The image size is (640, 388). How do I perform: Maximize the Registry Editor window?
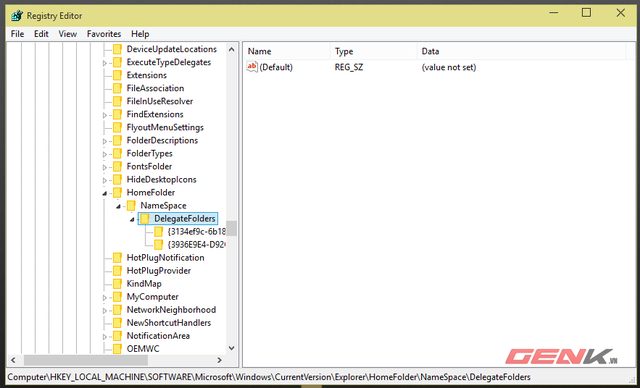point(586,13)
